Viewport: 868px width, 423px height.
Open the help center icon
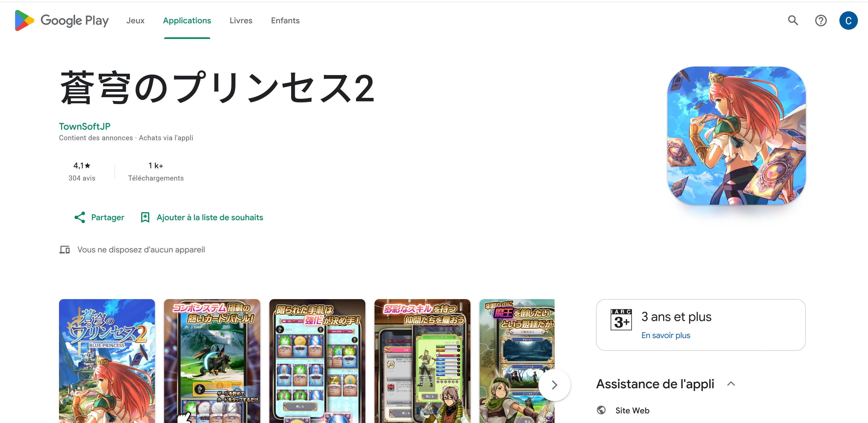[821, 20]
